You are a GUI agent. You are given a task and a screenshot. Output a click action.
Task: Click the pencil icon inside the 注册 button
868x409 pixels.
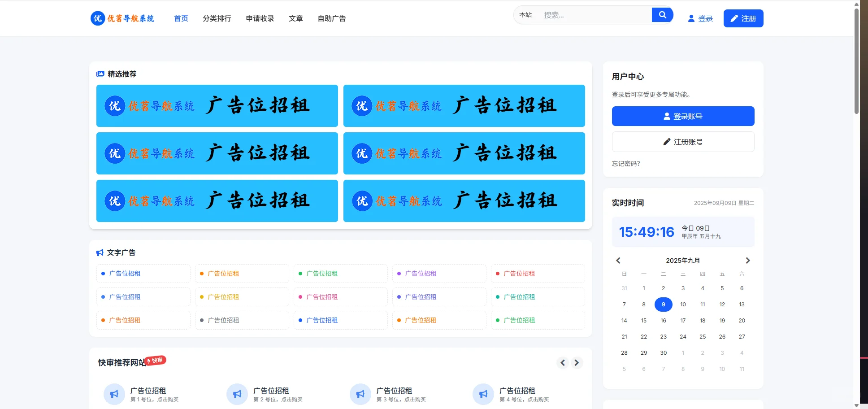[x=734, y=18]
